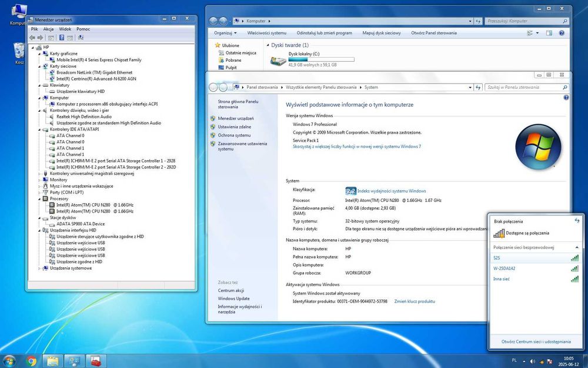Open Google Chrome from the taskbar
The width and height of the screenshot is (588, 368).
point(32,362)
